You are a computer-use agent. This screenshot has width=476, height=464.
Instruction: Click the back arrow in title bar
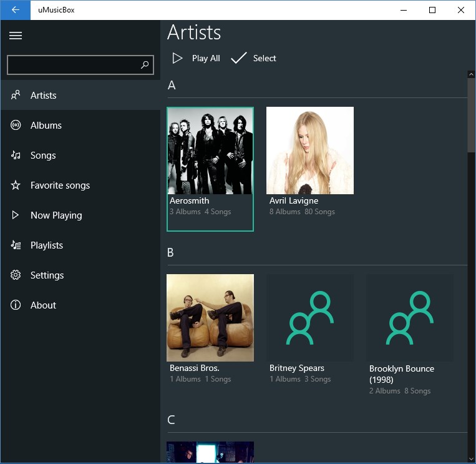[x=15, y=10]
